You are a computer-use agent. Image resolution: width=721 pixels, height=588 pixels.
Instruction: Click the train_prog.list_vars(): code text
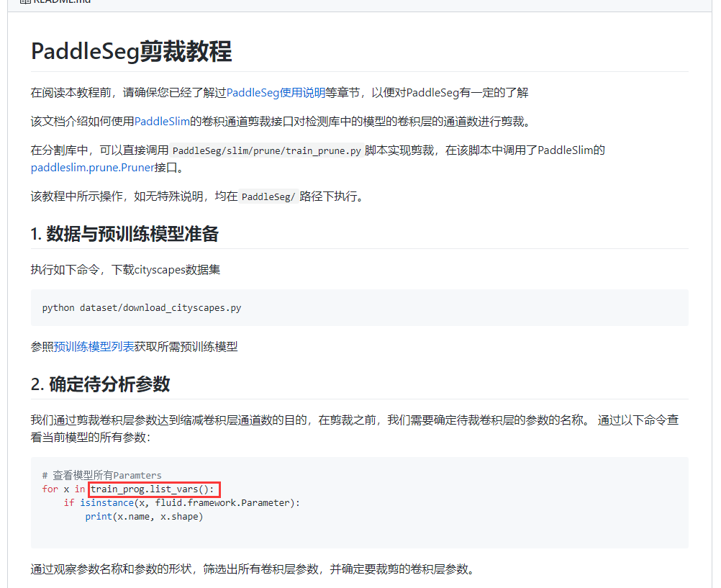pos(153,489)
